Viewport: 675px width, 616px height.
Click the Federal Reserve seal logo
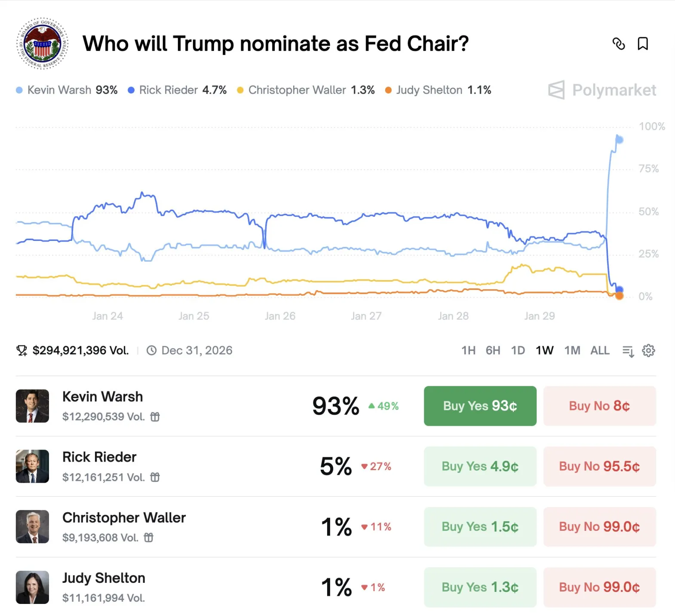[x=42, y=43]
